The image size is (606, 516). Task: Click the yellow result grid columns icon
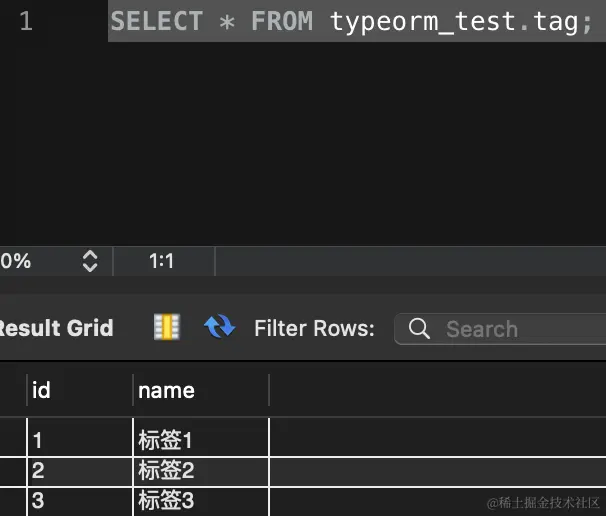tap(166, 327)
